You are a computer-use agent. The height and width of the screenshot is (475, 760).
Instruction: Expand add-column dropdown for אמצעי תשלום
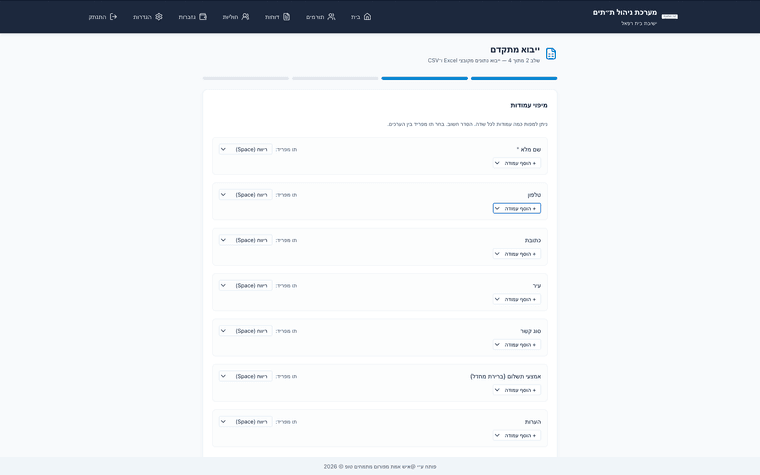(x=516, y=390)
